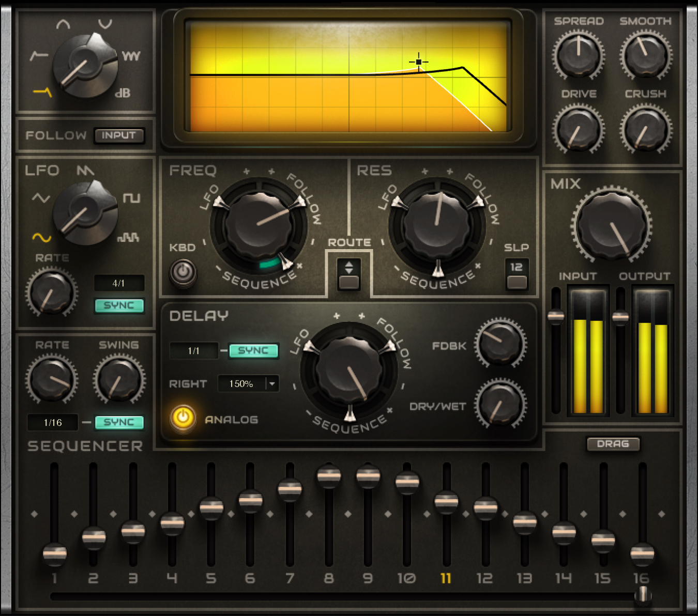Toggle the Delay Sync button
This screenshot has width=698, height=616.
[253, 350]
